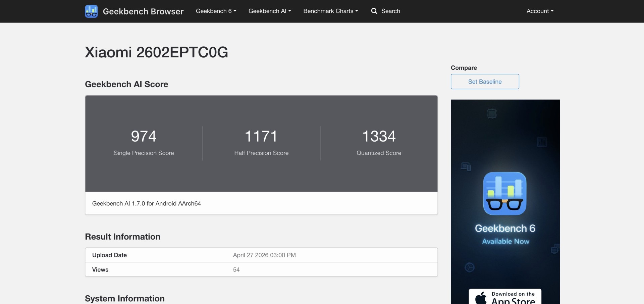Click the Upload Date value April 27 2026
This screenshot has height=304, width=644.
264,255
